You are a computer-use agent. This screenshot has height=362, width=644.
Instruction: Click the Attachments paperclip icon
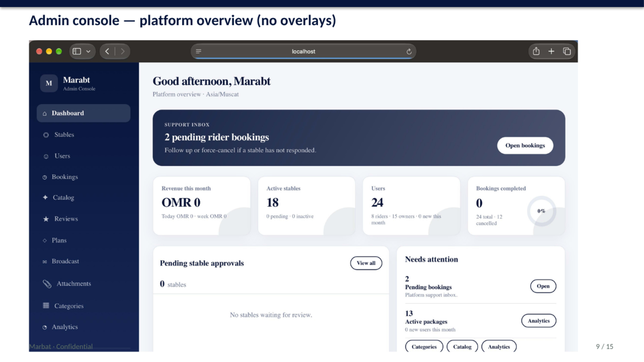[47, 284]
